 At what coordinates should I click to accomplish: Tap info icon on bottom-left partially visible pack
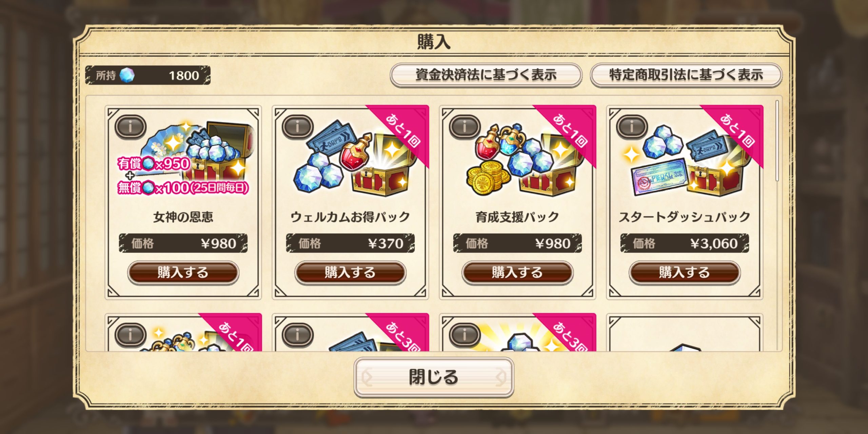point(130,335)
